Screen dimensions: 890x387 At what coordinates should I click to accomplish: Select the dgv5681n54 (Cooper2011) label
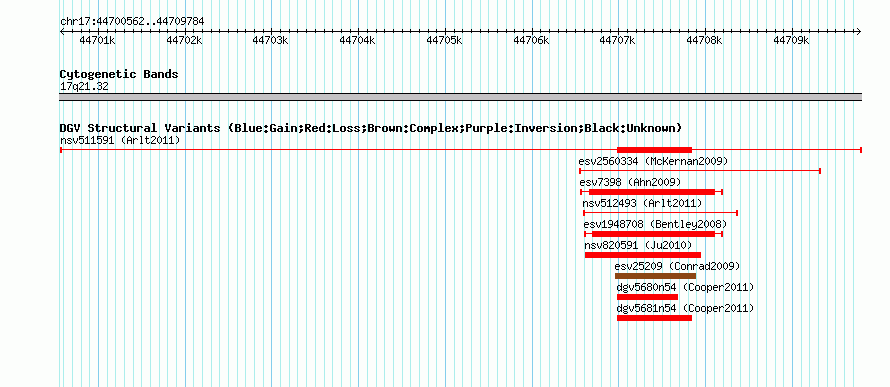coord(686,308)
